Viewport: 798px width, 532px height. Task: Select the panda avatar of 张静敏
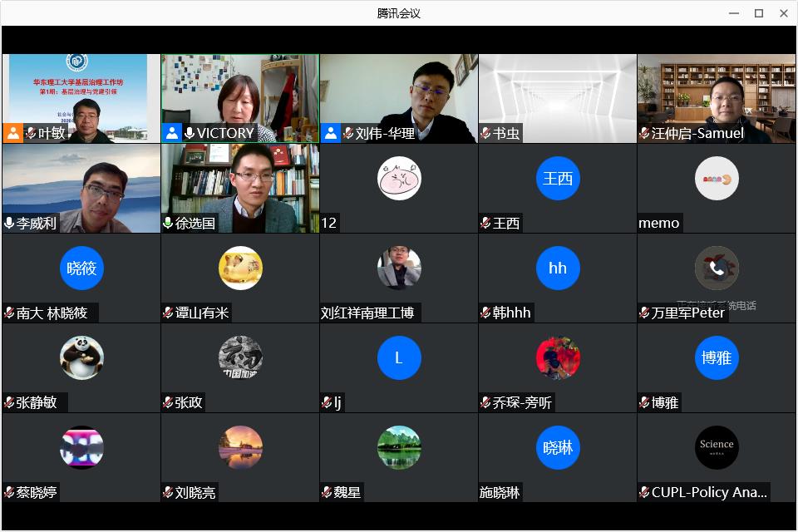click(81, 357)
